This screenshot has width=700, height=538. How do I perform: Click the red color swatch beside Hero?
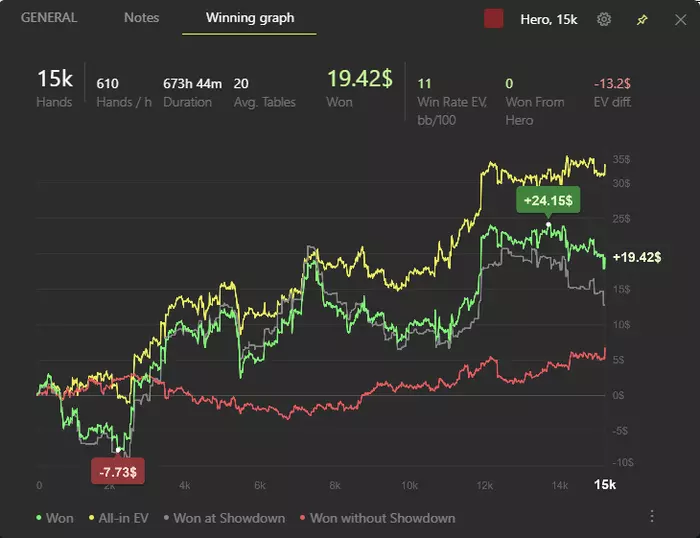pyautogui.click(x=493, y=19)
